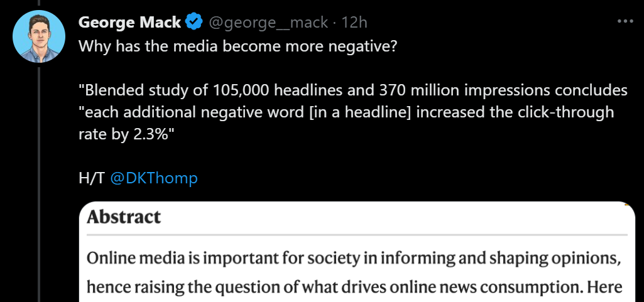Open the tweet via the 12h timestamp
Image resolution: width=644 pixels, height=302 pixels.
(354, 23)
